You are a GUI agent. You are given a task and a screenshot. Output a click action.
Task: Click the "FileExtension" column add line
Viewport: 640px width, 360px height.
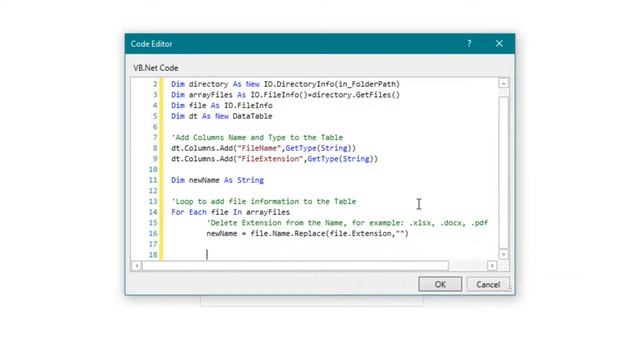[x=274, y=158]
